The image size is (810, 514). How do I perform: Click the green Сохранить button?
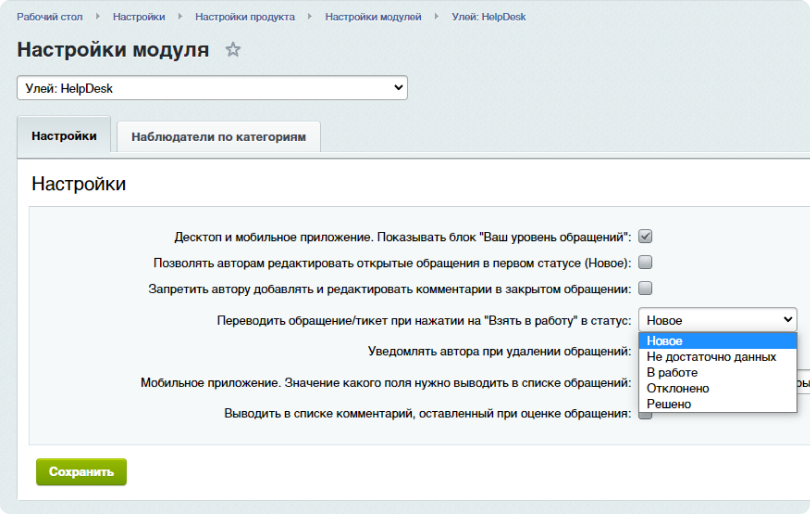(x=81, y=472)
